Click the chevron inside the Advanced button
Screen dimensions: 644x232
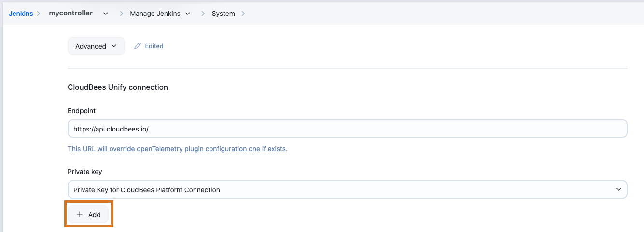(x=114, y=46)
